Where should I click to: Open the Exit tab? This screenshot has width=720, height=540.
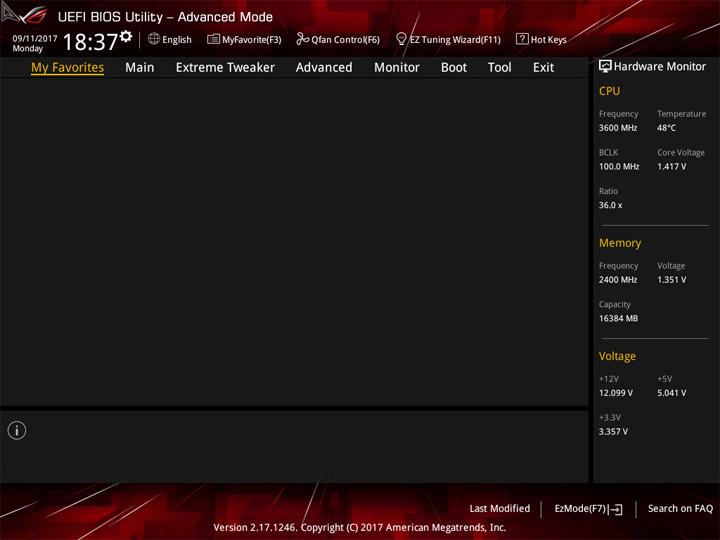[543, 68]
